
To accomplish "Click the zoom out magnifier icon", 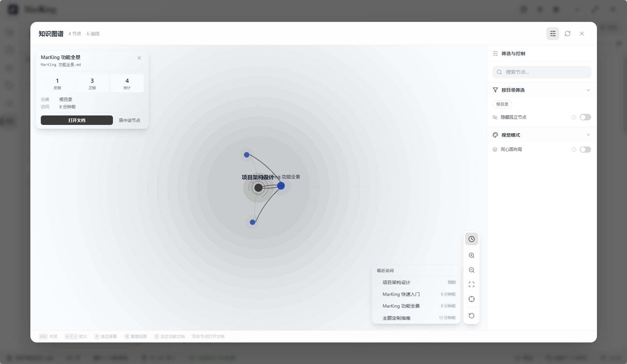I will pyautogui.click(x=471, y=270).
